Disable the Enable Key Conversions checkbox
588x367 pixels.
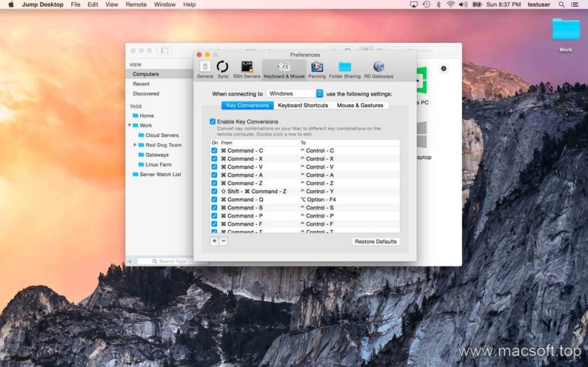coord(213,121)
